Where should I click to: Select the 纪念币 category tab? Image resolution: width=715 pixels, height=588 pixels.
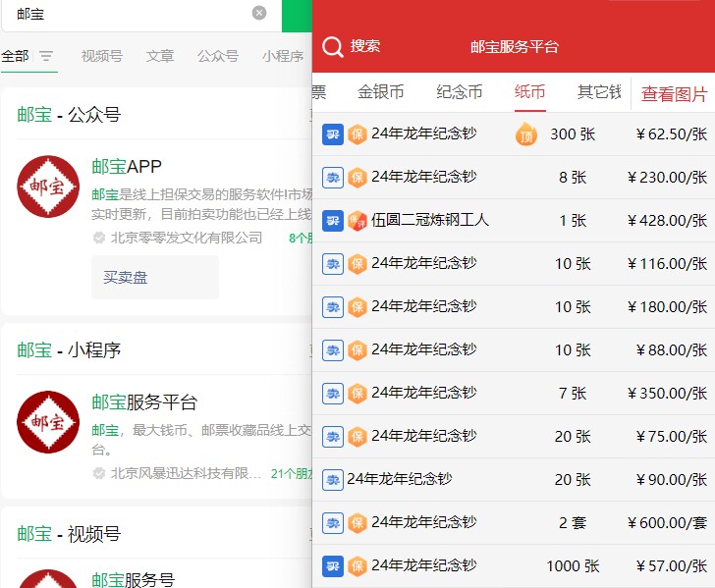point(460,91)
